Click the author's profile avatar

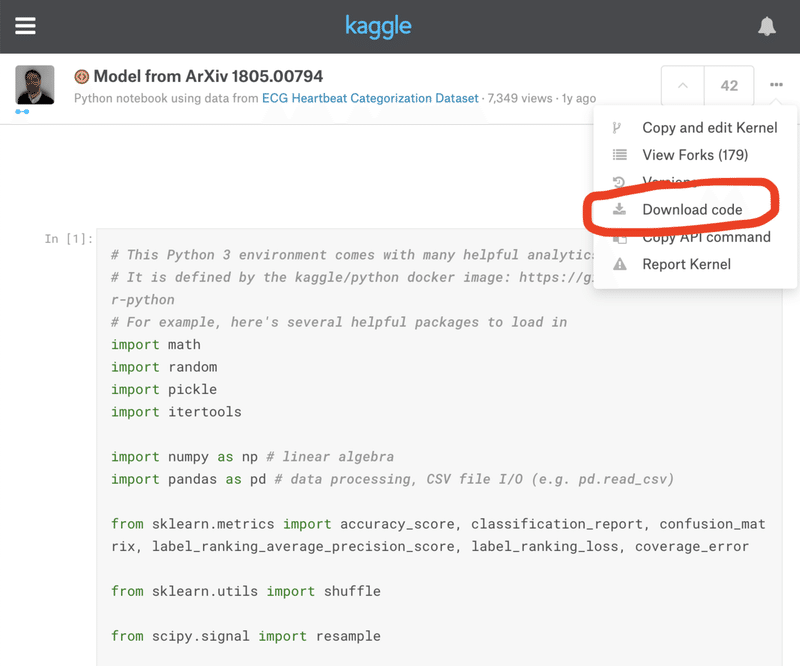pyautogui.click(x=35, y=85)
